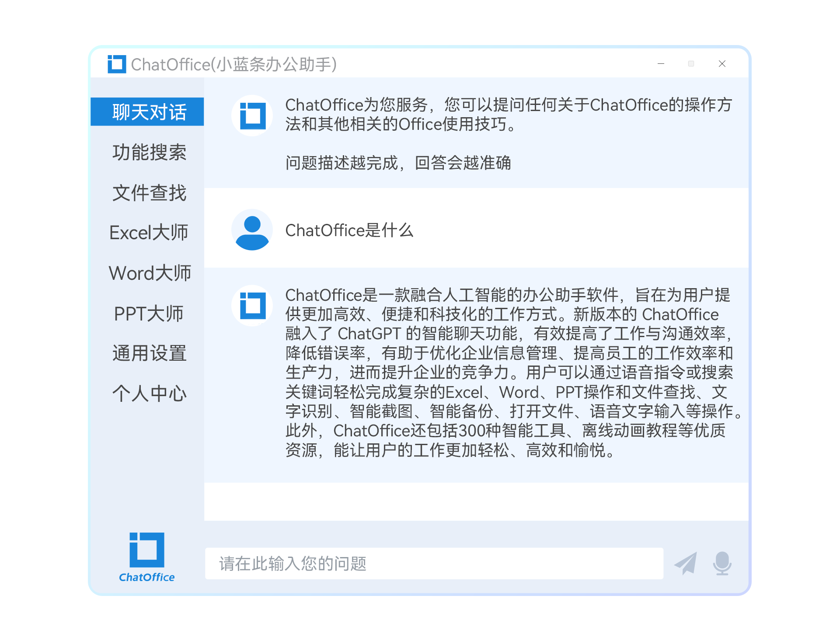Click the user message 'ChatOffice是什么'

349,230
